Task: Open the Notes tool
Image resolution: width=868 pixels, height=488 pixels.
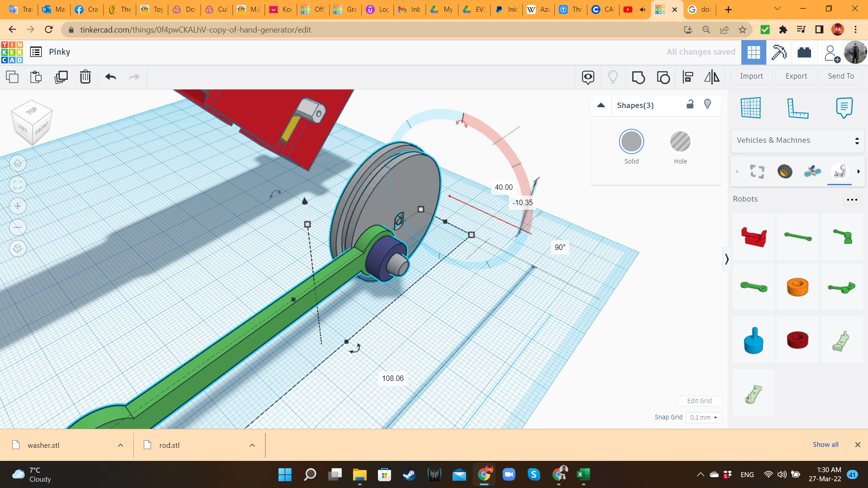Action: click(844, 108)
